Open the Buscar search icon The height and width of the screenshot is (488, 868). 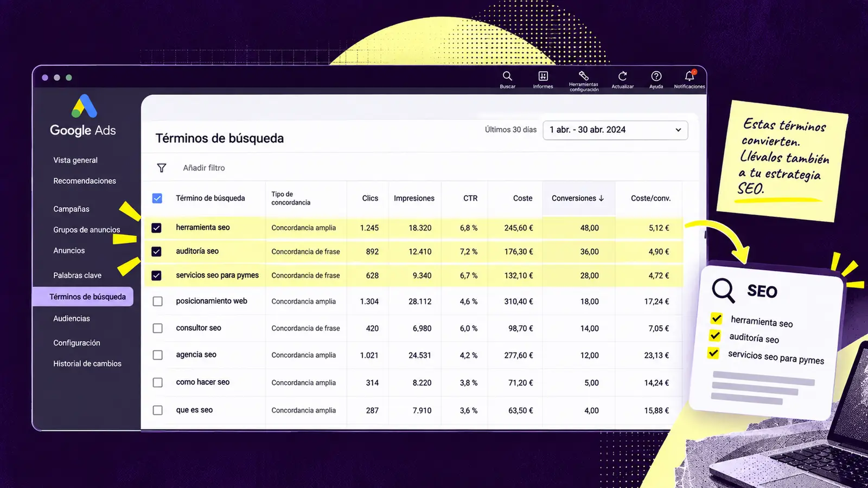(507, 76)
